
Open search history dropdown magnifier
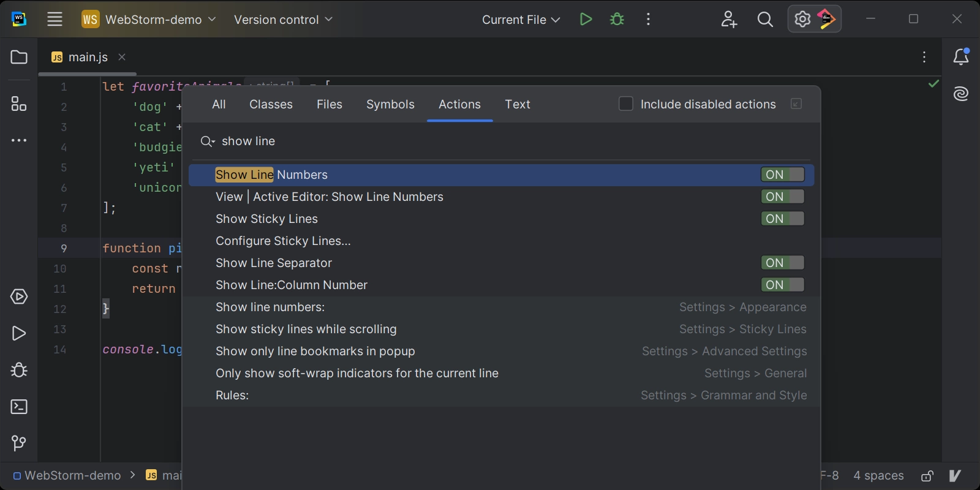tap(208, 141)
